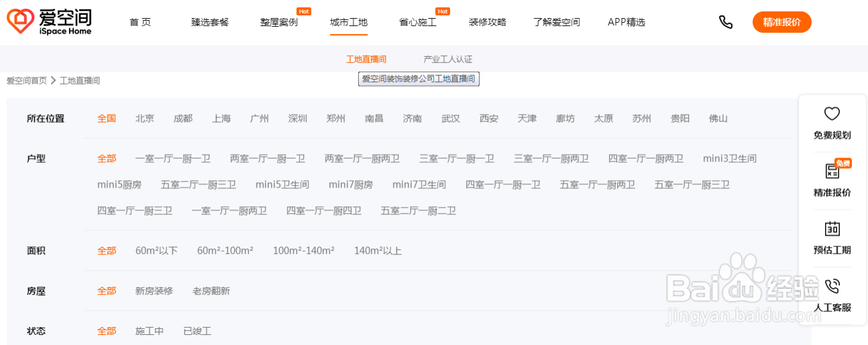Select 全部 in the 状态 row
Screen dimensions: 868x345
107,332
